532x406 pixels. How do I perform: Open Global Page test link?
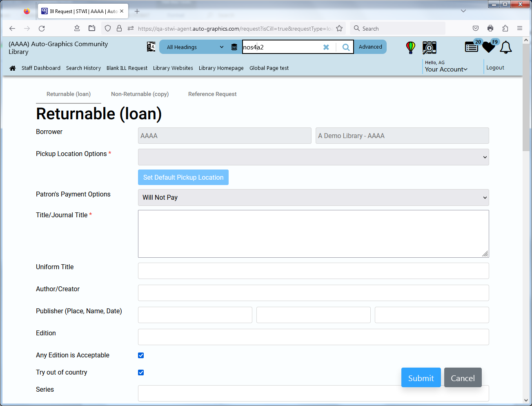[x=269, y=68]
